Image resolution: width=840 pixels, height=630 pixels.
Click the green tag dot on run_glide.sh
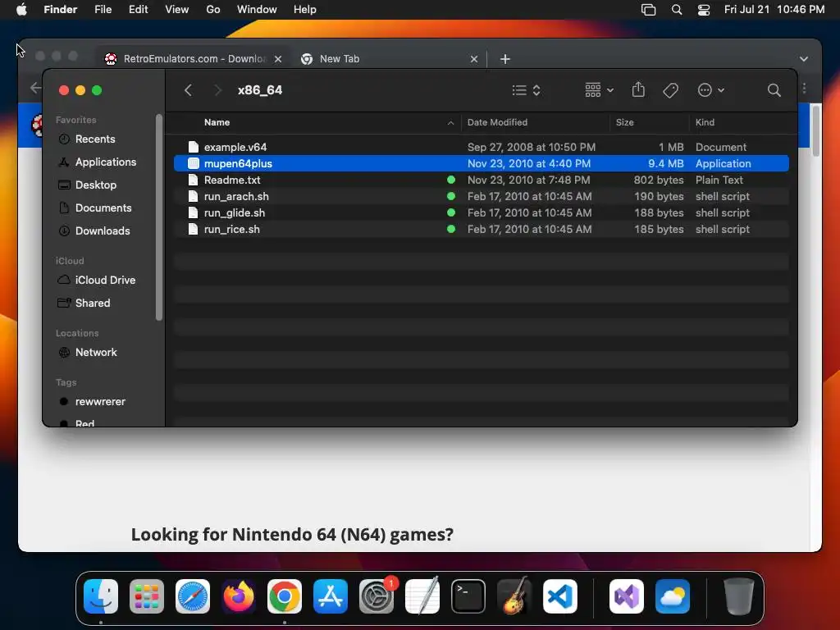(x=451, y=212)
